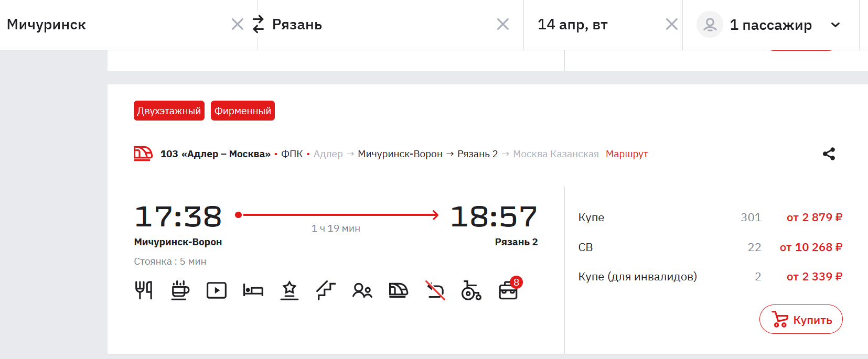Click the restaurant car fork-and-knife icon
The height and width of the screenshot is (359, 868).
pos(144,290)
